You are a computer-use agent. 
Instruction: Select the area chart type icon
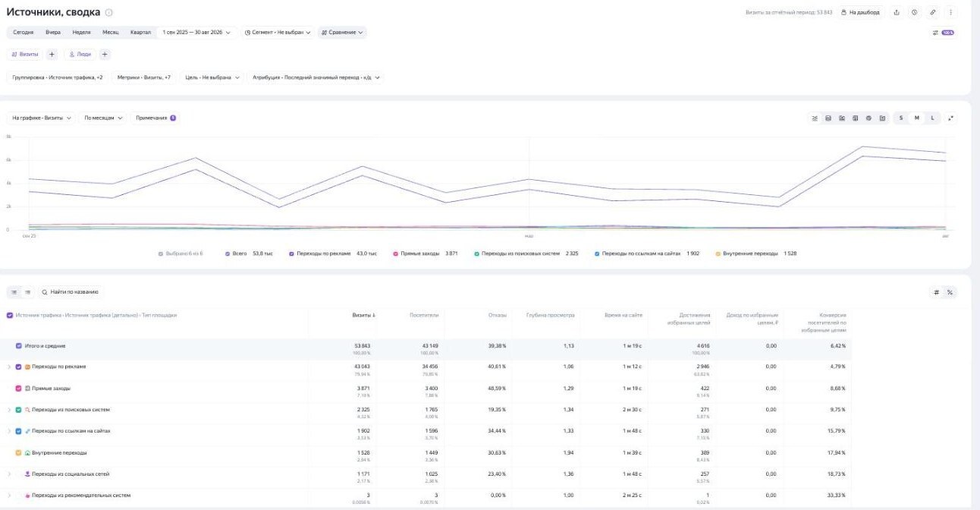pos(828,118)
